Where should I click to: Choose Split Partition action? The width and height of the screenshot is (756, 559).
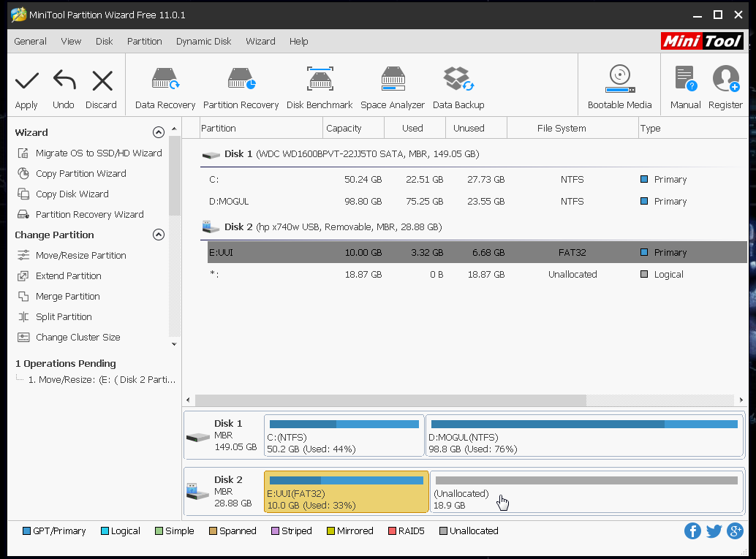point(55,316)
